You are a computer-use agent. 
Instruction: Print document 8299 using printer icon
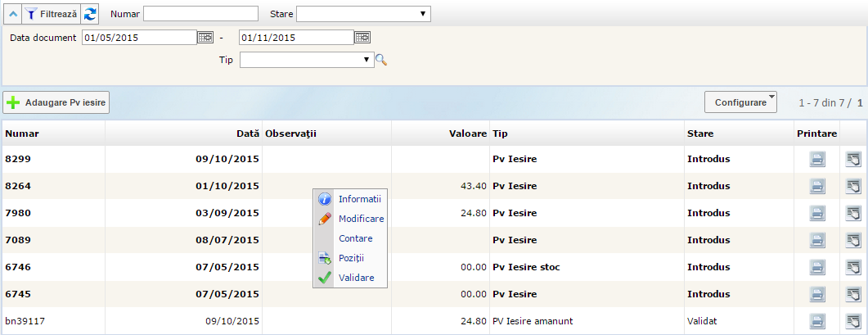pyautogui.click(x=817, y=160)
